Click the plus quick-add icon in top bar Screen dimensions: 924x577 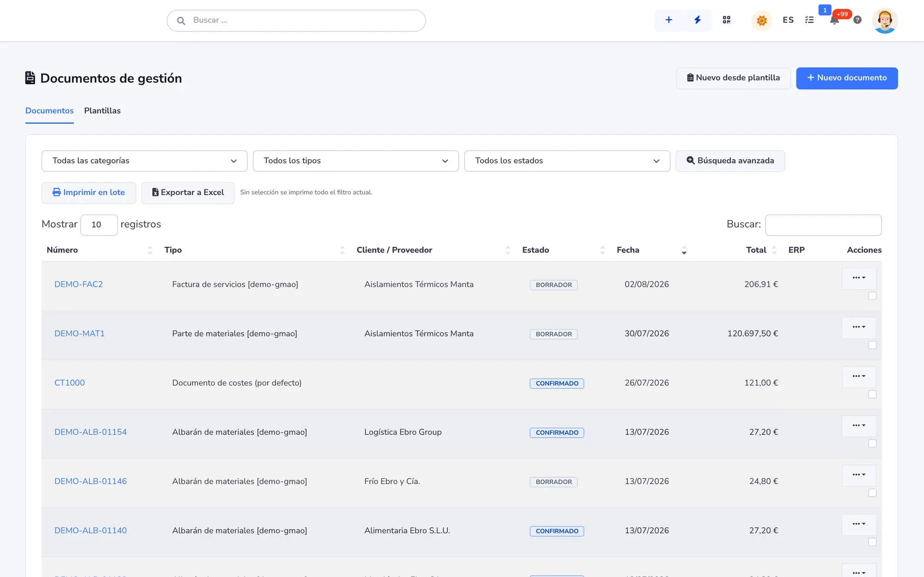669,20
